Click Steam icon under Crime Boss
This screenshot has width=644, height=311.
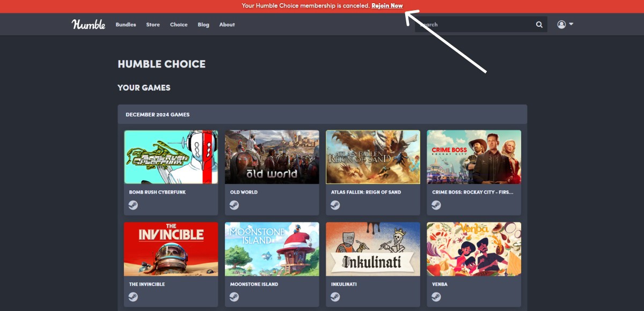coord(436,205)
